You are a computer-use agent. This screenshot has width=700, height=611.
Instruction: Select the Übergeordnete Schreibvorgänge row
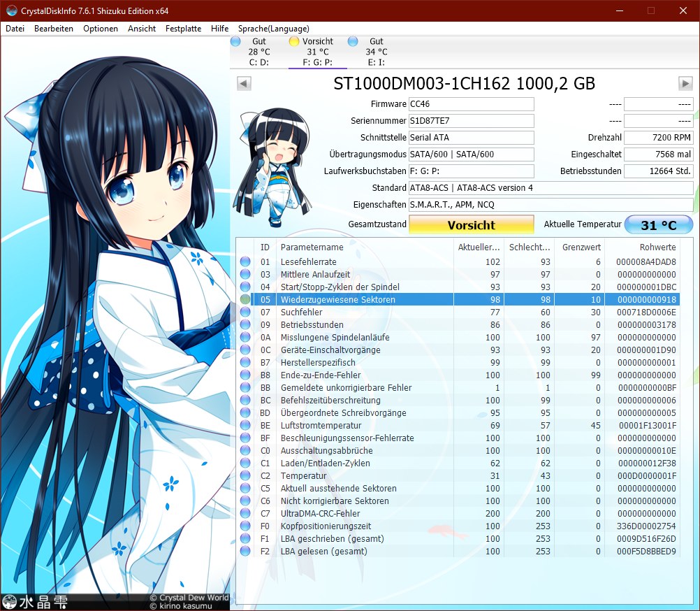pyautogui.click(x=458, y=412)
